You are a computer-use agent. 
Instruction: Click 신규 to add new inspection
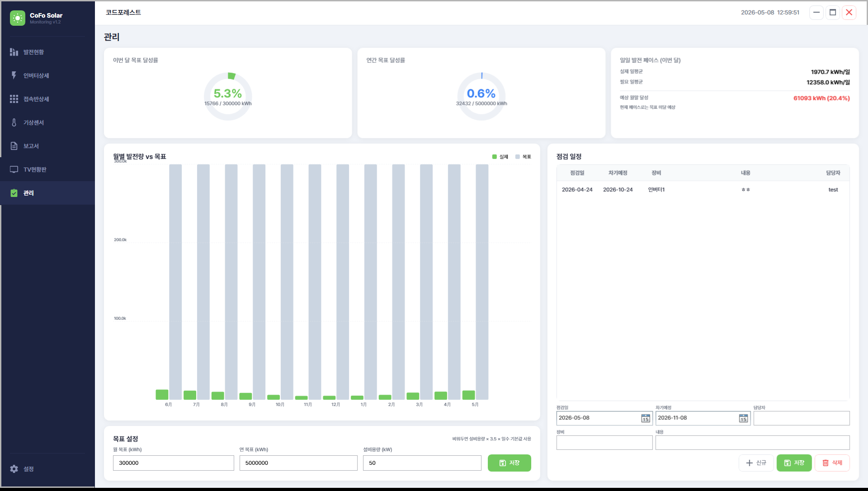coord(756,463)
